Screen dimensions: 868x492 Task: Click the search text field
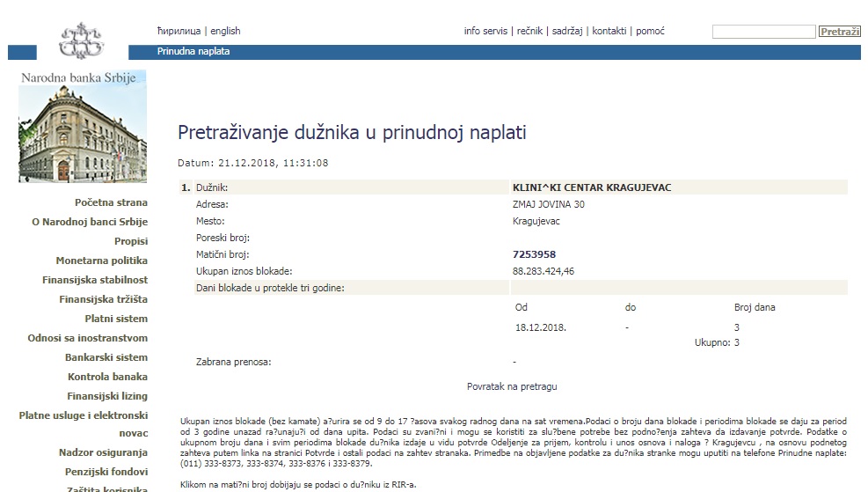pos(763,32)
